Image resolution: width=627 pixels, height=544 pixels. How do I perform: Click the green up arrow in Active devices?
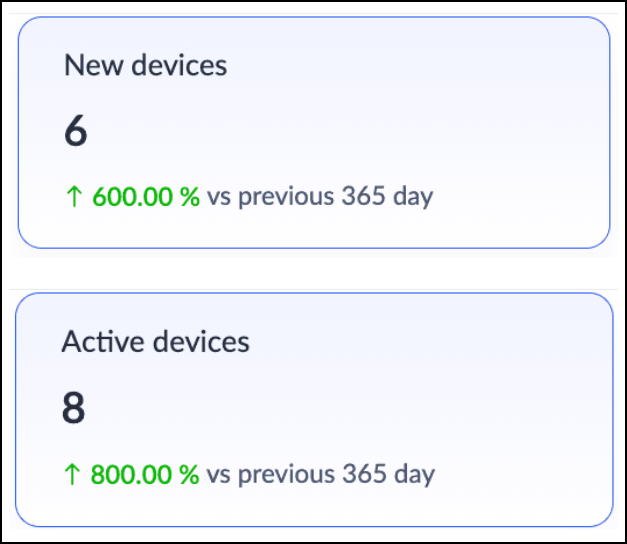(x=72, y=473)
